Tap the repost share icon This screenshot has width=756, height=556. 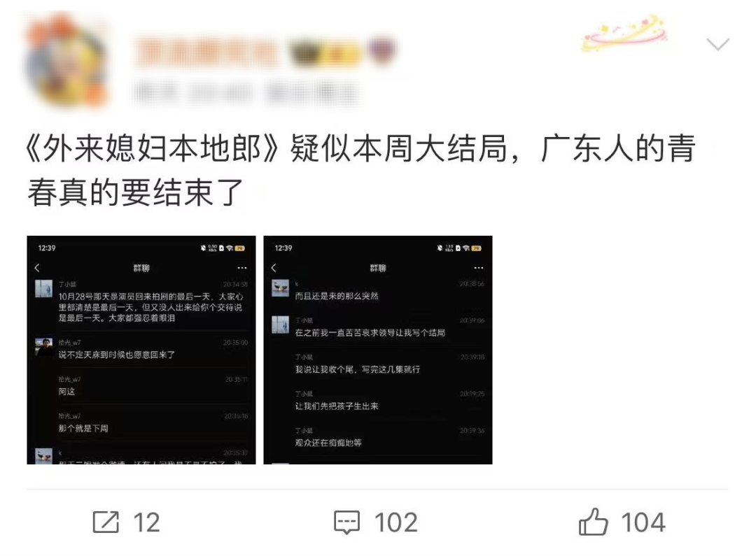click(106, 522)
